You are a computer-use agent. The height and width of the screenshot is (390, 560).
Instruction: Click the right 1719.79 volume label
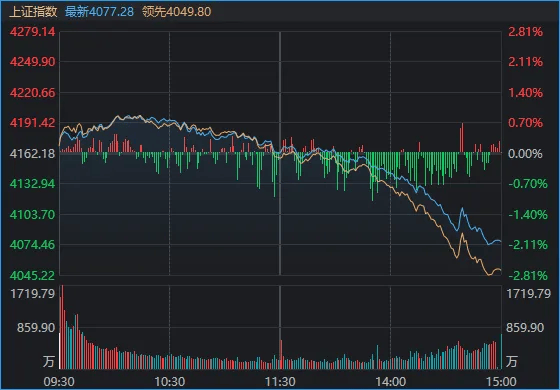[529, 294]
